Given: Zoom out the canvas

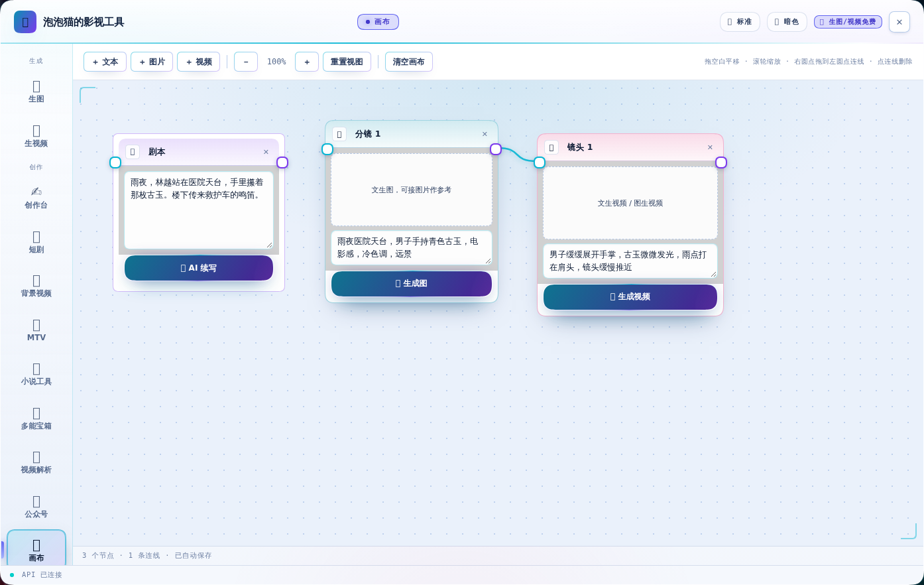Looking at the screenshot, I should (246, 62).
